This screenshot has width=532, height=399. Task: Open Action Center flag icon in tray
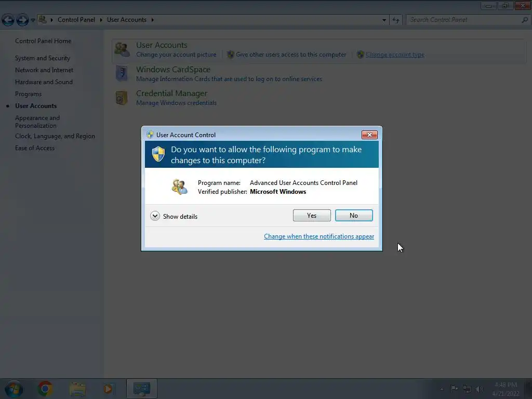tap(454, 389)
